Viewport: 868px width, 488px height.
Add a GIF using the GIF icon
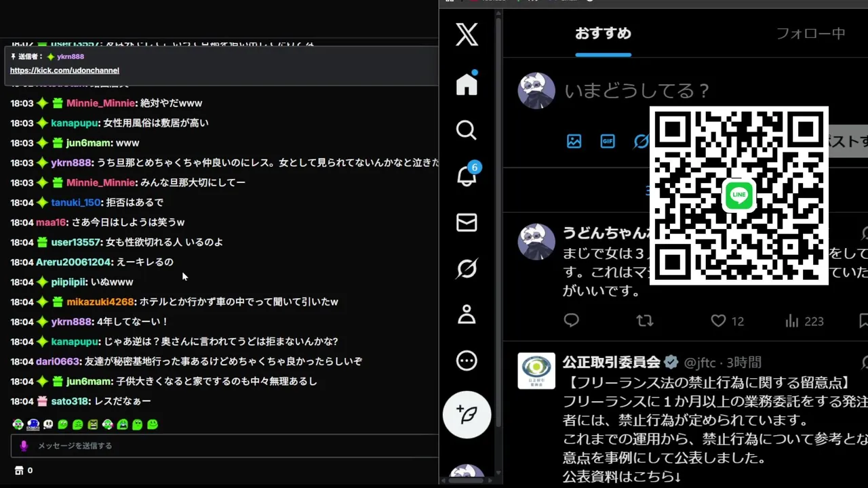608,141
